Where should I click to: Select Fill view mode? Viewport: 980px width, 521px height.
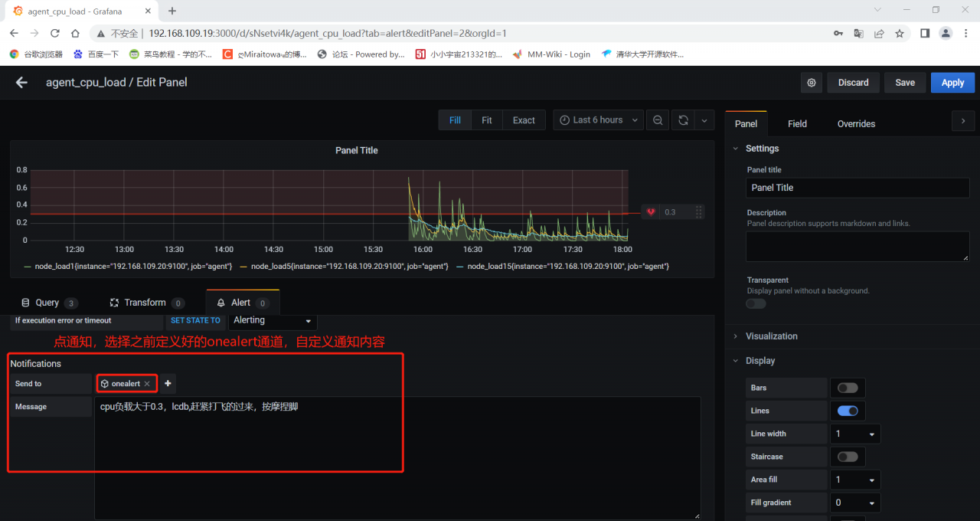[x=455, y=120]
